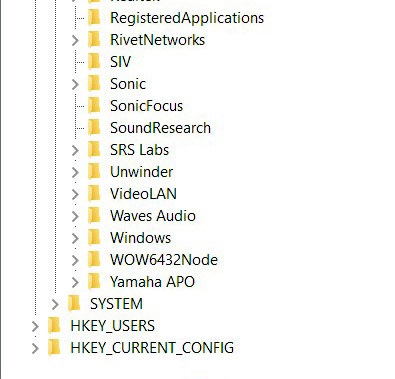Expand the Windows key

tap(75, 238)
